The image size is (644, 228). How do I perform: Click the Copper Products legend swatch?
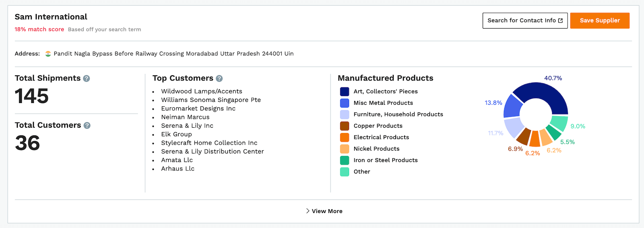pyautogui.click(x=345, y=126)
